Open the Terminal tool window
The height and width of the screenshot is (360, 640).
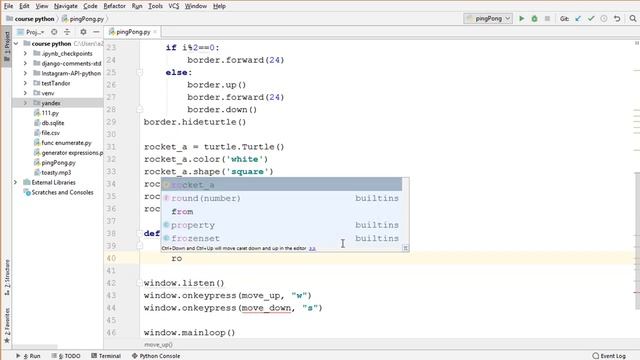click(x=106, y=356)
